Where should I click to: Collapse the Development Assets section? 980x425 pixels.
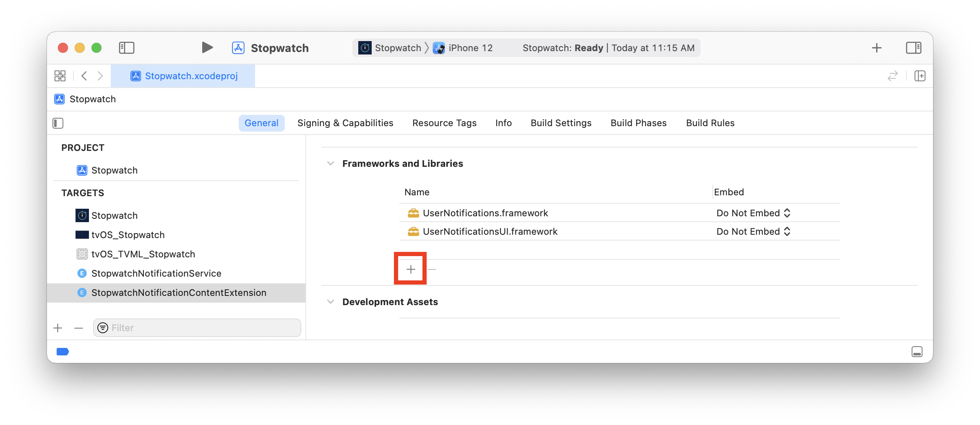click(x=330, y=302)
